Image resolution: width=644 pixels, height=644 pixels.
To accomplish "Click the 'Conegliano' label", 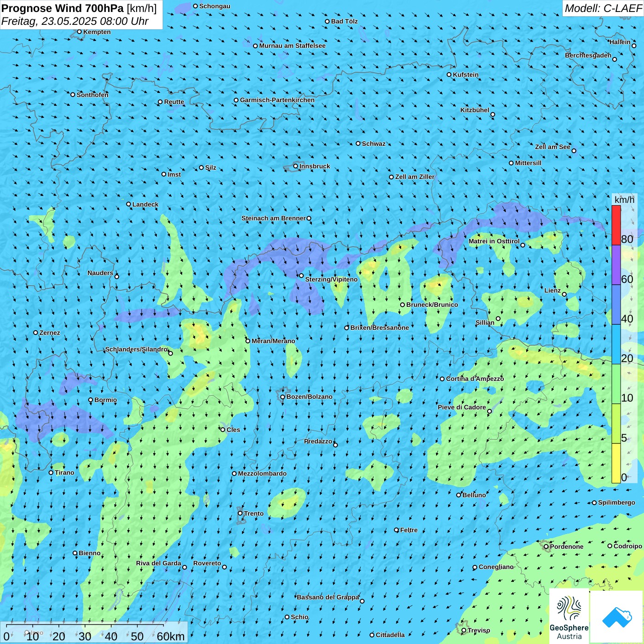I will click(496, 567).
